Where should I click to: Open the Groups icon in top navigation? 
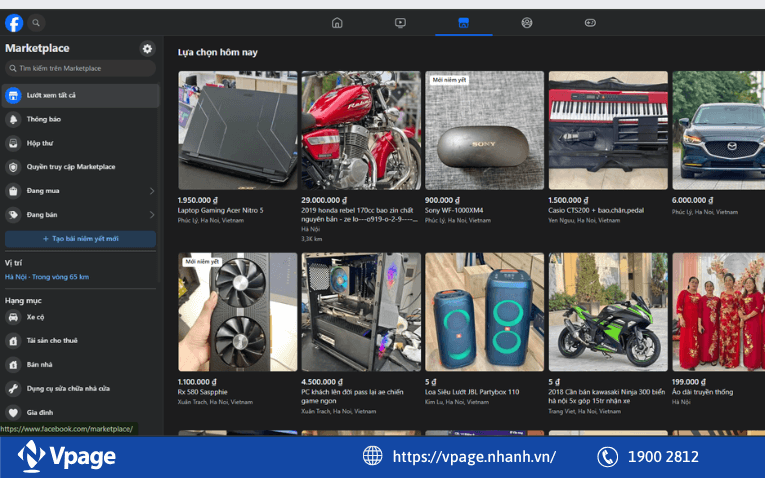pos(527,23)
